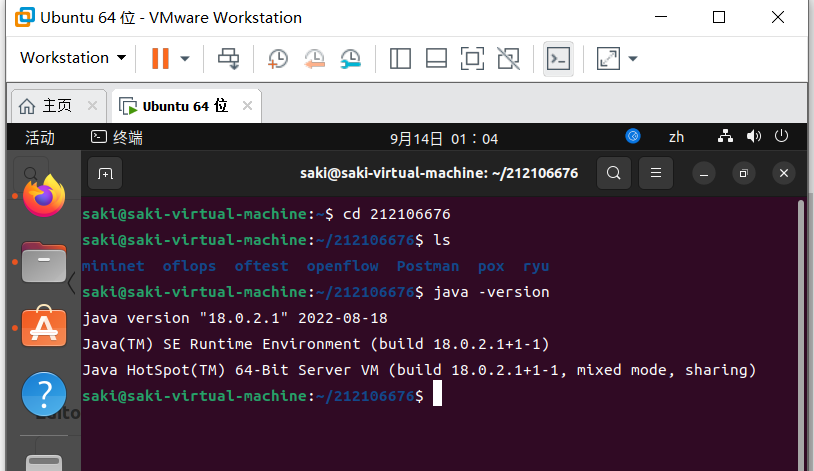Open the Help icon in dock

(44, 394)
